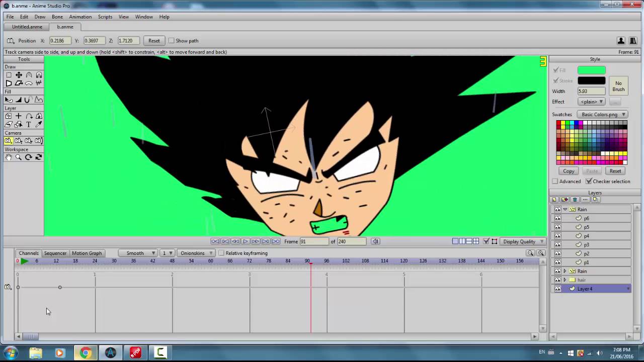
Task: Open the Onionskins dropdown
Action: [196, 253]
